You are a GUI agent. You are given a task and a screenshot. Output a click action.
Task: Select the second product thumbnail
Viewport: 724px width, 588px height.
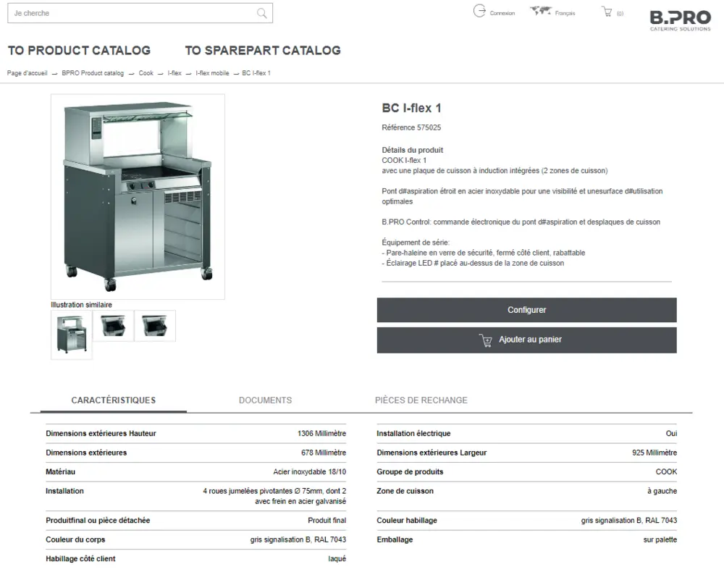113,326
